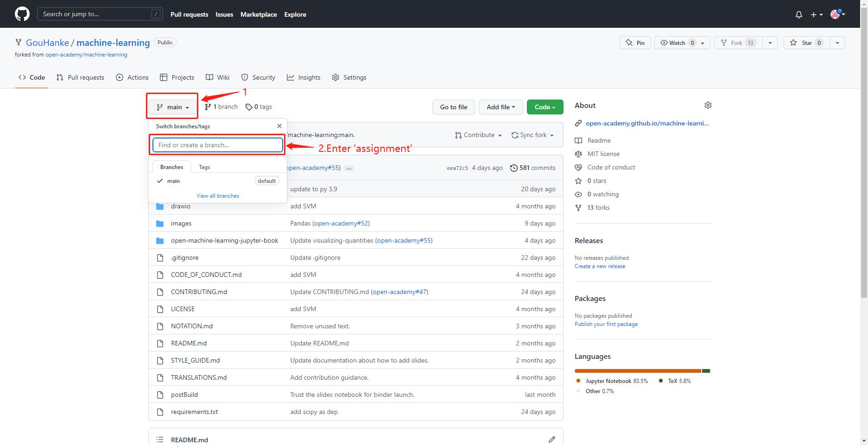Click the images folder icon

(x=160, y=223)
